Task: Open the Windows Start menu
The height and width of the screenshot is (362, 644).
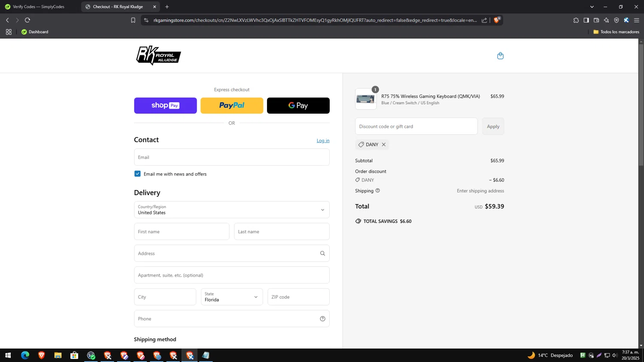Action: tap(8, 355)
